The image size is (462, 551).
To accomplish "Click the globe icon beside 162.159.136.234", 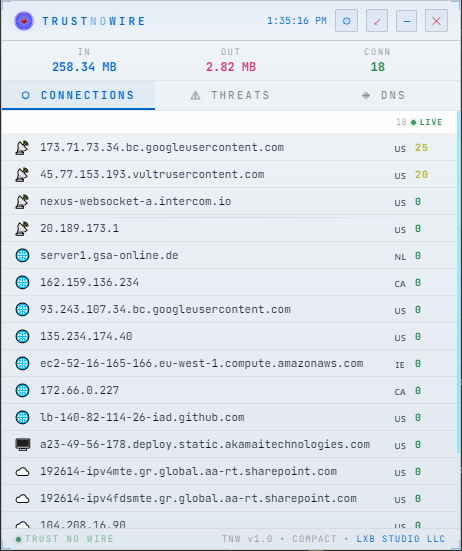I will click(22, 283).
